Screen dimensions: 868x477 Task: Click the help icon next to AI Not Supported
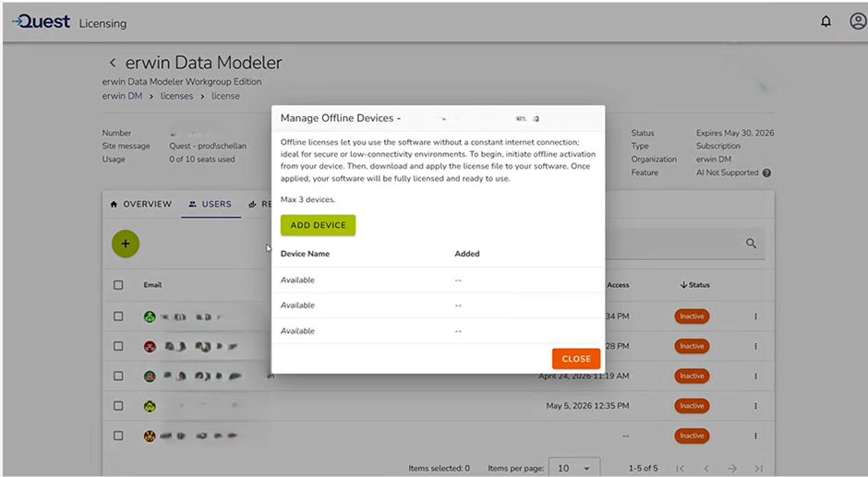pyautogui.click(x=766, y=173)
